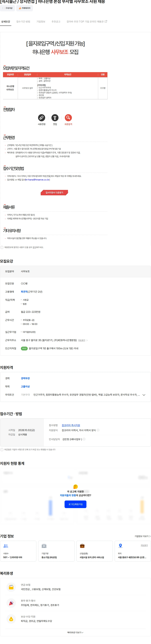Click the 카페테리아 tag icon

20,8
